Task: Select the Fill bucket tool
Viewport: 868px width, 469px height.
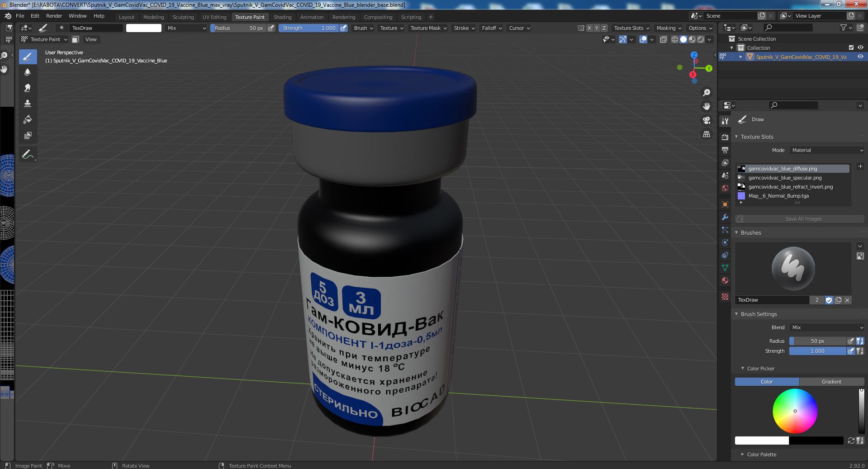Action: click(28, 119)
